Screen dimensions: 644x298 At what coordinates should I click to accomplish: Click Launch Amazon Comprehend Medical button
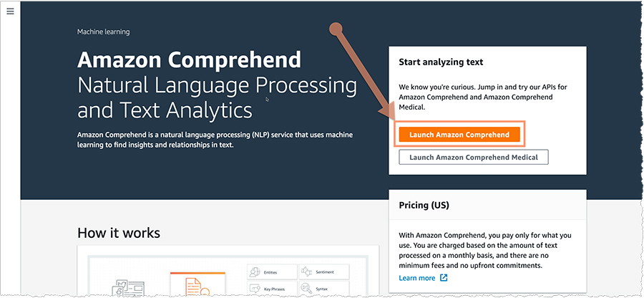[x=474, y=157]
